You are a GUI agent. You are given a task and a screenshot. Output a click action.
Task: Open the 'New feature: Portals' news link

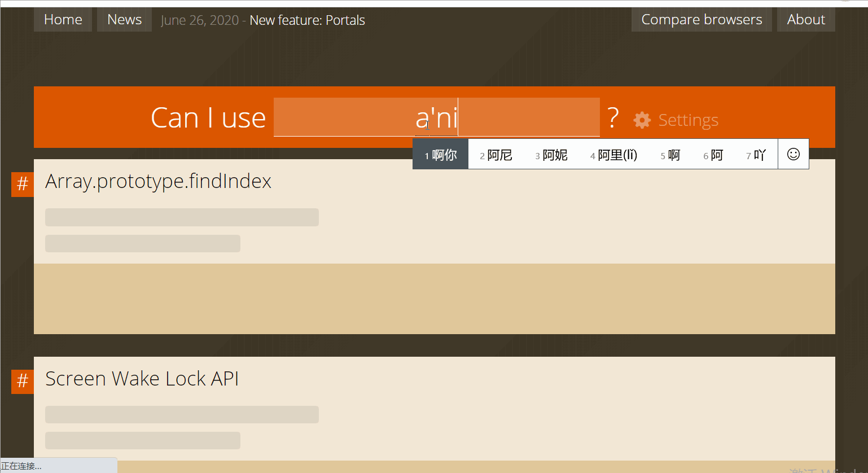coord(307,20)
